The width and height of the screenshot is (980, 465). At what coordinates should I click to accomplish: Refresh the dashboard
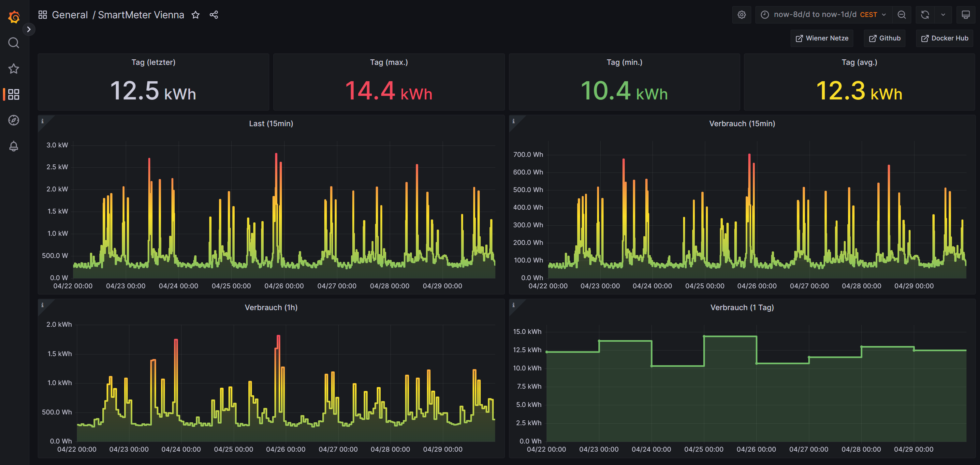[925, 15]
